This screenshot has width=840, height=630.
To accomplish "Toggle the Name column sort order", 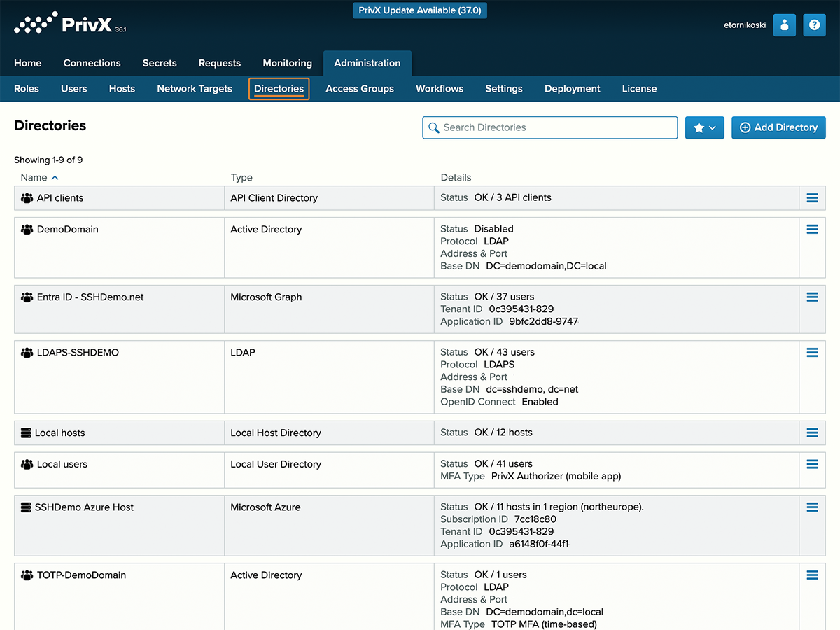I will click(x=40, y=177).
